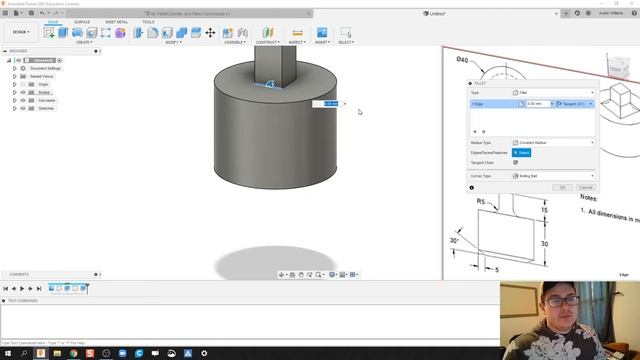Select the Offset Plane construct icon
The width and height of the screenshot is (640, 360).
click(268, 33)
